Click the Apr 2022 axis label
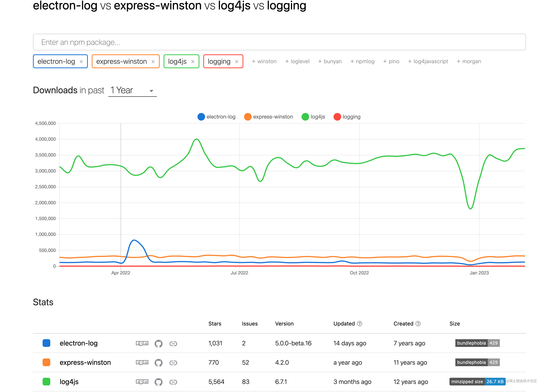Viewport: 546px width, 392px height. coord(121,273)
